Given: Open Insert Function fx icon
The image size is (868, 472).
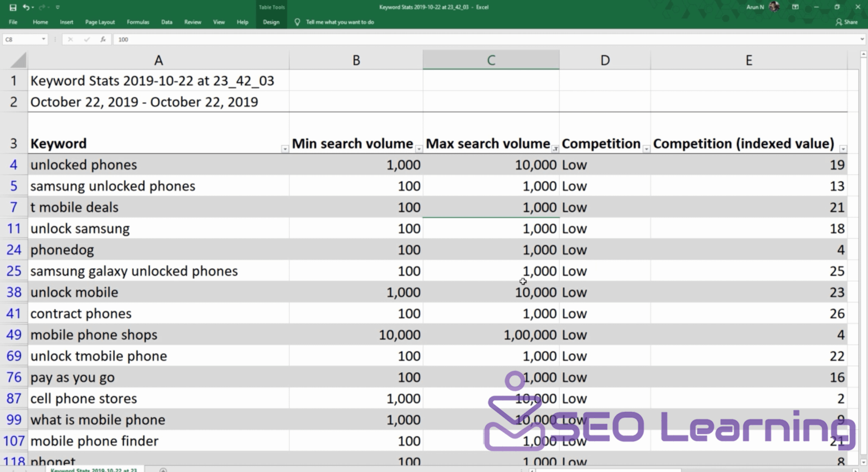Looking at the screenshot, I should pos(103,39).
